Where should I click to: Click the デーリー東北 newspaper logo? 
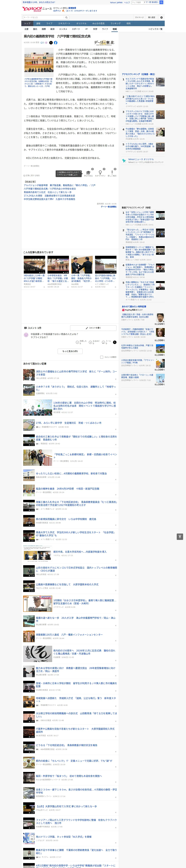104,43
